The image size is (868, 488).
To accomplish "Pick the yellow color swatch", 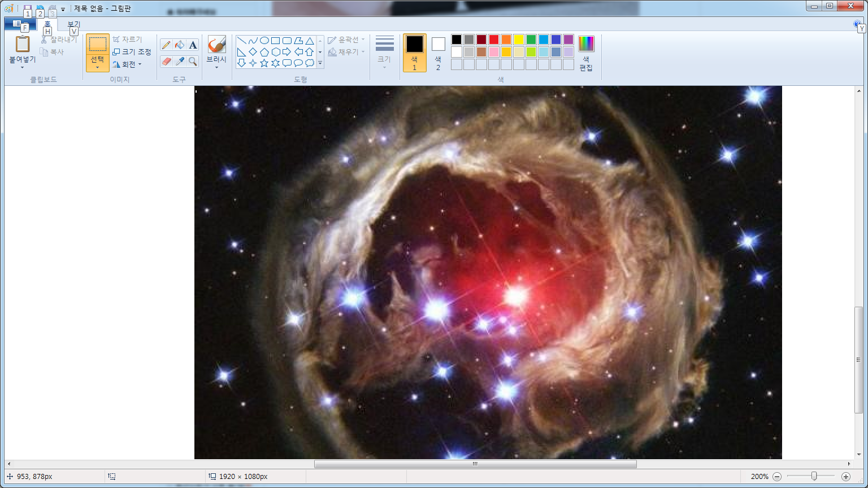I will click(x=518, y=40).
